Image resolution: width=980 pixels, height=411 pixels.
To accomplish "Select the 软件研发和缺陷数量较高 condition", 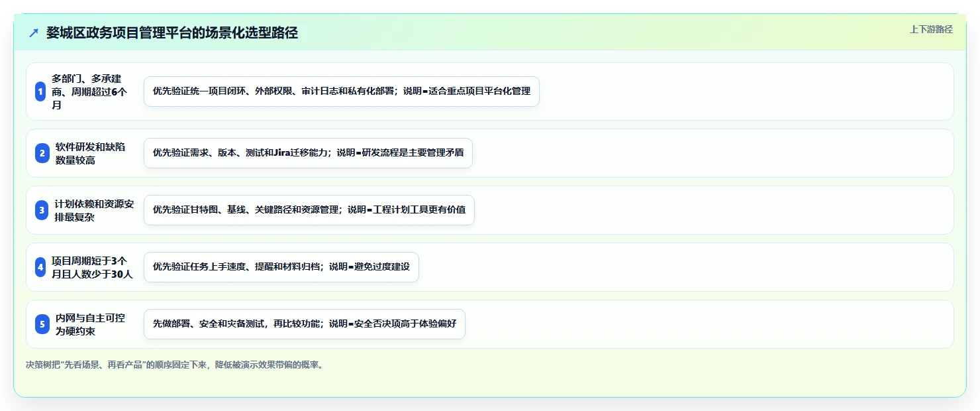I will 90,153.
